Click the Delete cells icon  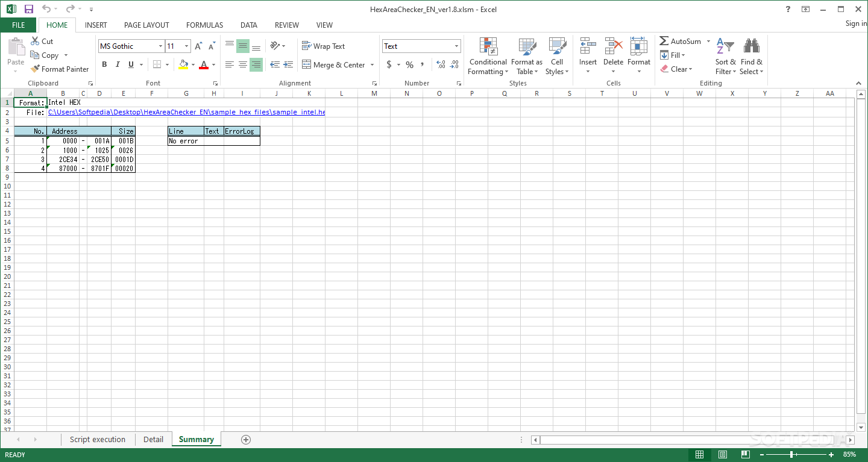pyautogui.click(x=613, y=46)
